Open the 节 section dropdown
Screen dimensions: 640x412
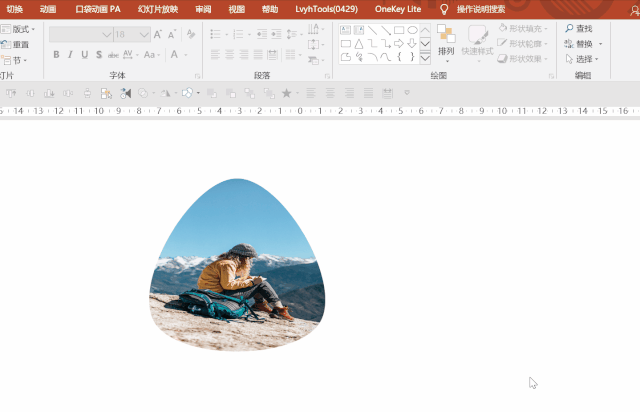pyautogui.click(x=14, y=60)
